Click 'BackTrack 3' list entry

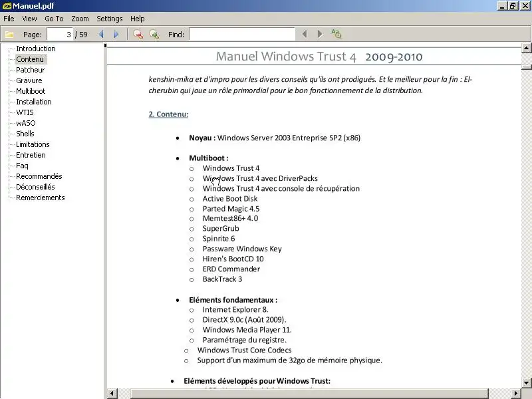click(x=222, y=279)
